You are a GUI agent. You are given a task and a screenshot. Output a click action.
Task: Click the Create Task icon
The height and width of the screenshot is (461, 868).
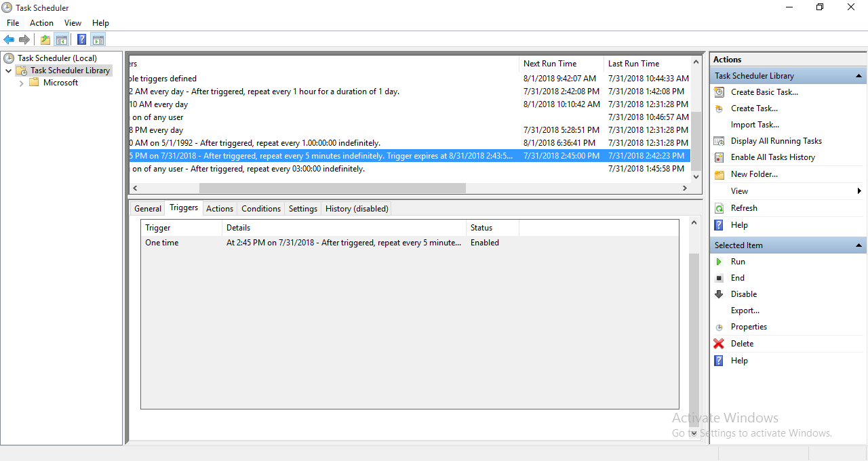(719, 108)
